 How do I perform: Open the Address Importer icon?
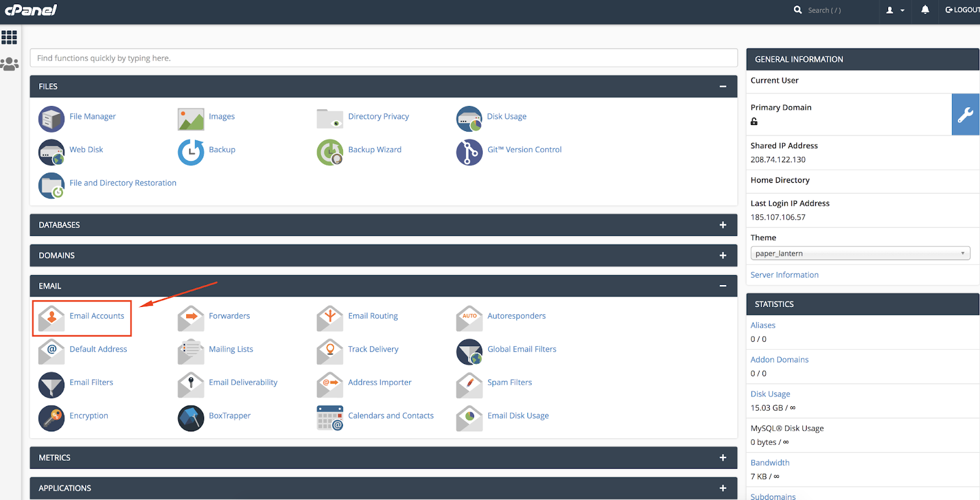pyautogui.click(x=330, y=385)
